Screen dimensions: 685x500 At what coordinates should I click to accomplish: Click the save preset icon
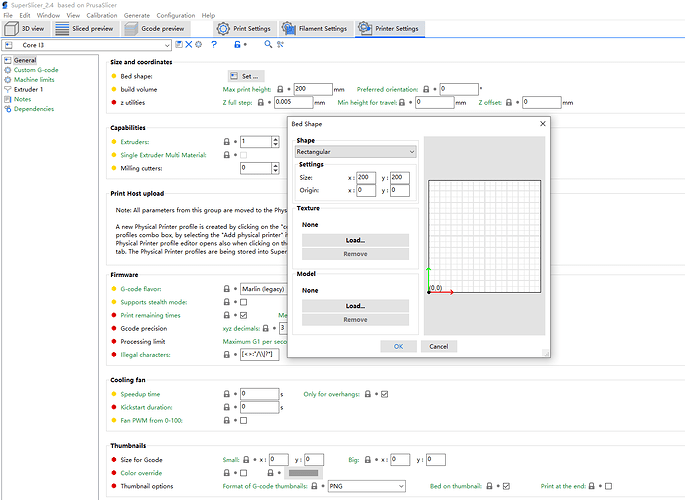click(x=179, y=45)
